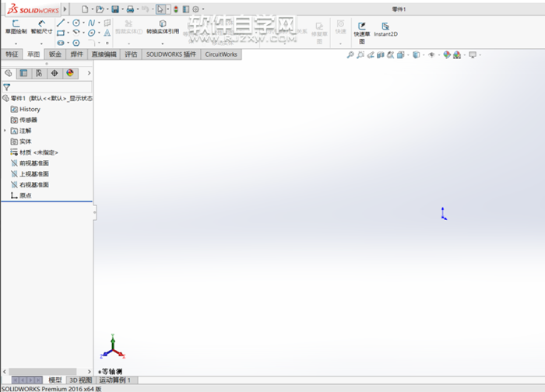Select the Line sketch tool
Image resolution: width=545 pixels, height=392 pixels.
61,23
